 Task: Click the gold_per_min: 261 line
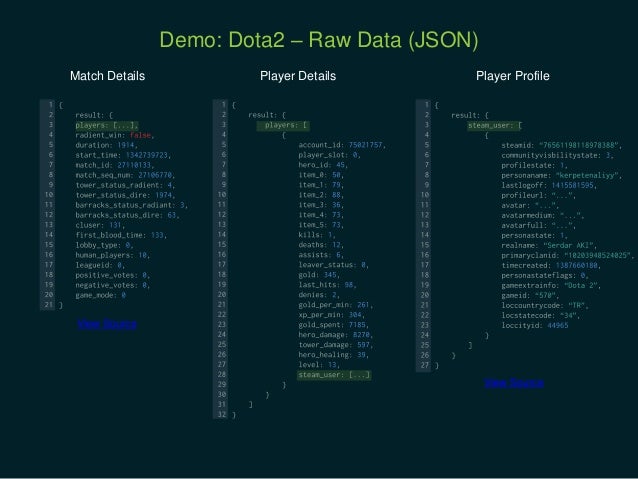336,304
